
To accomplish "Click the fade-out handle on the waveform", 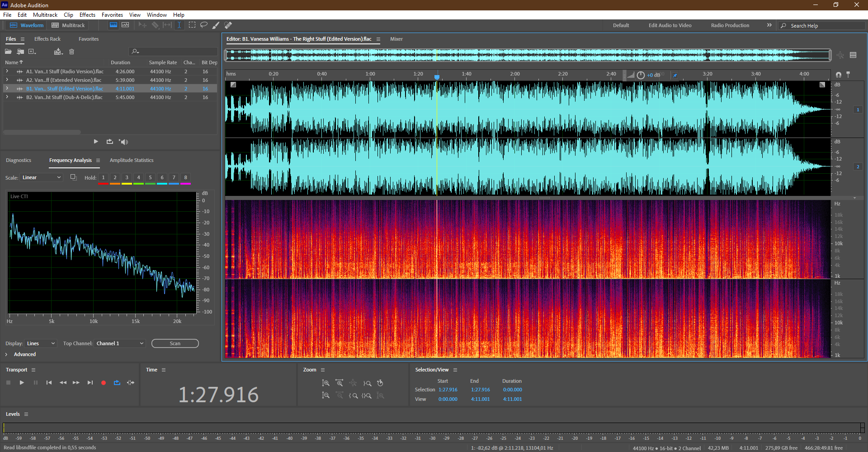I will tap(822, 85).
